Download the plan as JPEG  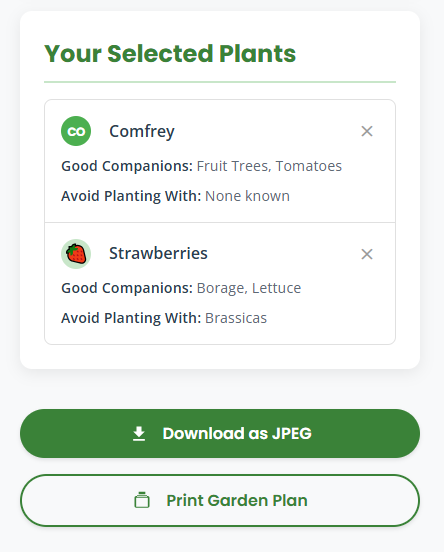(x=220, y=433)
